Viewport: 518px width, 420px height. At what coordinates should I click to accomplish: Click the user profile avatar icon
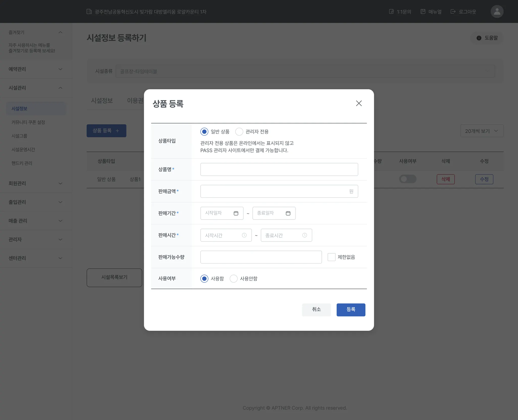click(497, 12)
